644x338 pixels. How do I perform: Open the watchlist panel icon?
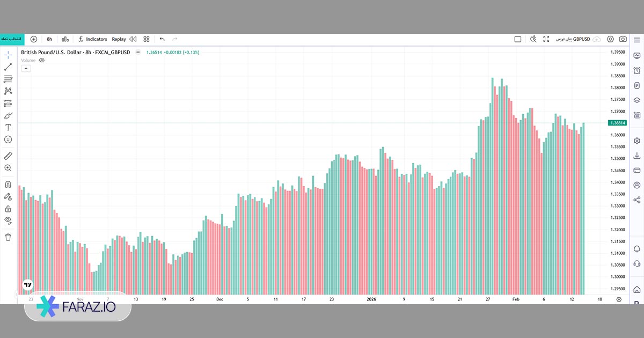coord(637,56)
